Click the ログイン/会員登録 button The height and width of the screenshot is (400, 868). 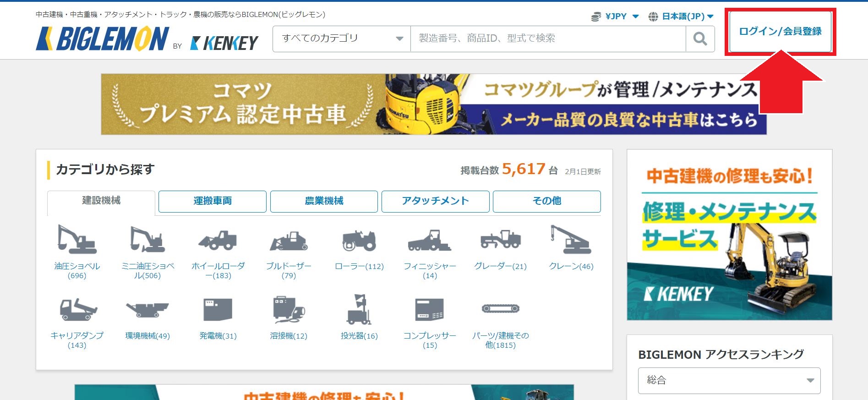click(x=781, y=32)
